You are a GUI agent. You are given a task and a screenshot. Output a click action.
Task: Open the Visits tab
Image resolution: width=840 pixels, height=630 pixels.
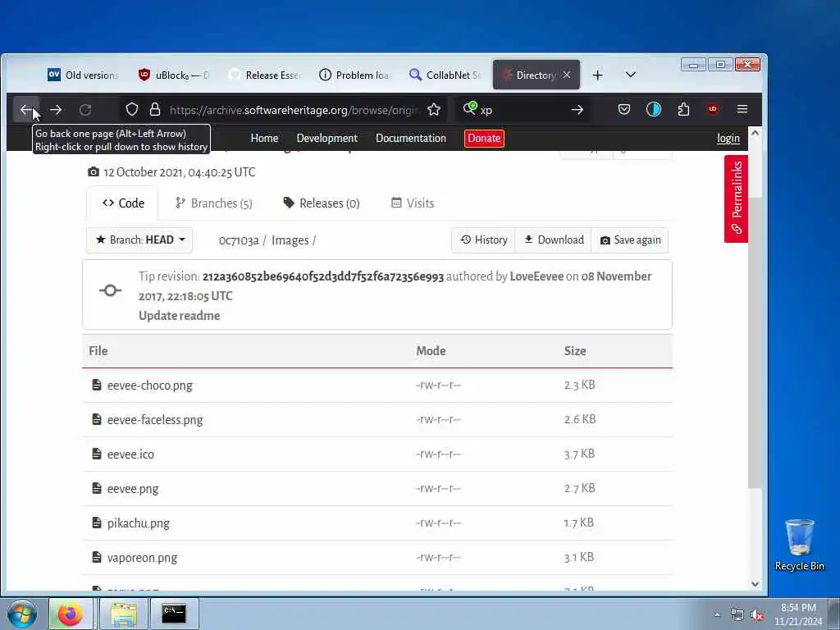pos(413,203)
